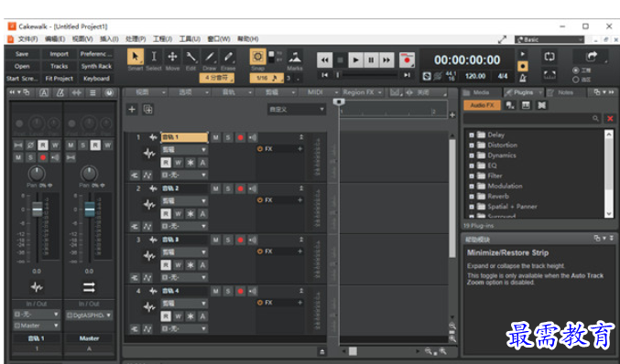Open the Region FX menu
Viewport: 620px width, 364px height.
click(362, 92)
